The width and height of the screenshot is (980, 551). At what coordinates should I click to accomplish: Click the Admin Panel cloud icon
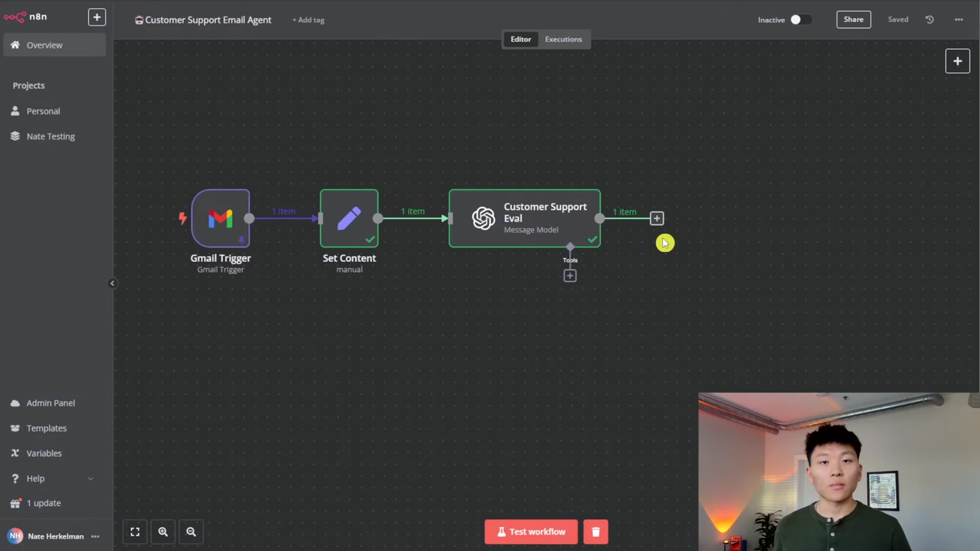pyautogui.click(x=15, y=403)
